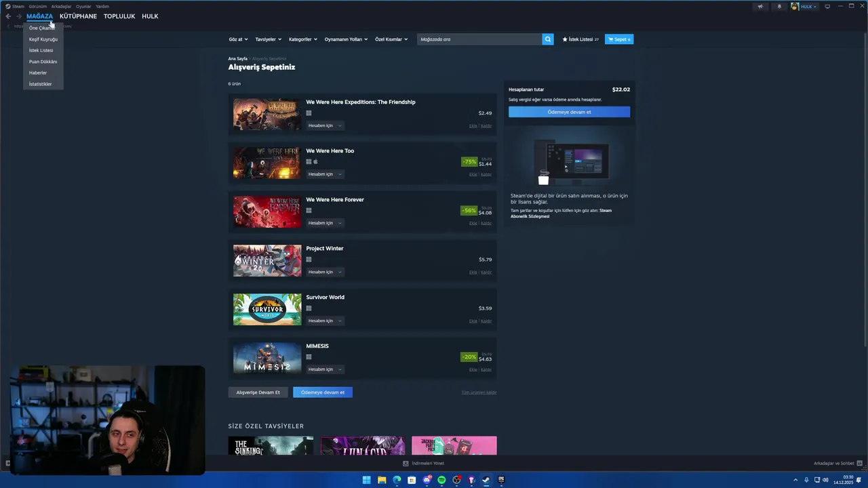Open the HULK profile tab
The height and width of the screenshot is (488, 868).
pyautogui.click(x=150, y=16)
